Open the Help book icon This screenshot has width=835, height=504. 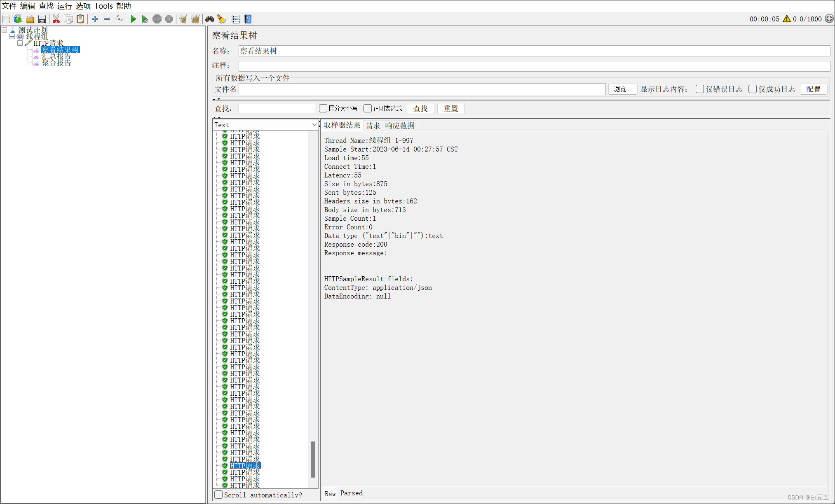(248, 19)
